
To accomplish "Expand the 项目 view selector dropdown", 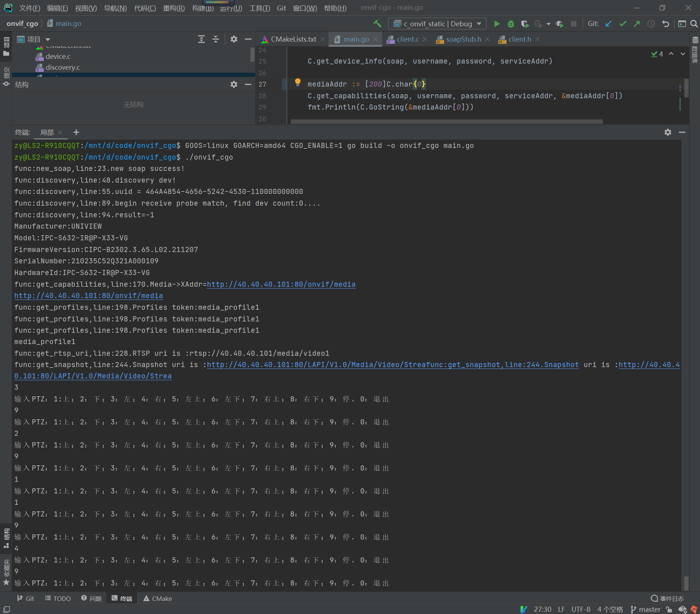I will click(x=48, y=39).
